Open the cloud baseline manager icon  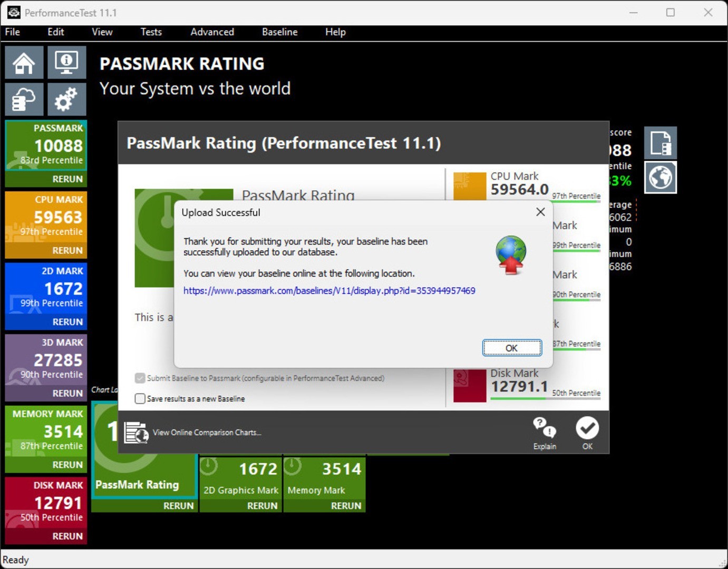pos(24,99)
